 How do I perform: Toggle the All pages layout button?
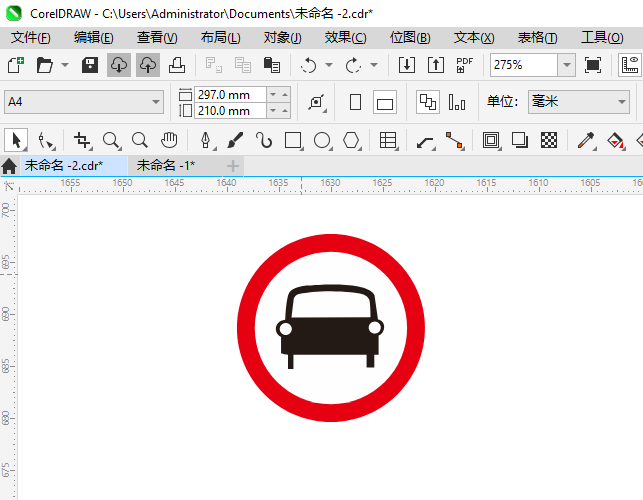click(428, 102)
